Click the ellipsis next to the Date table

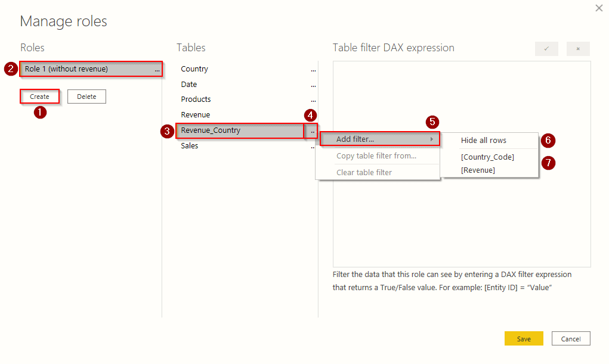(x=313, y=84)
